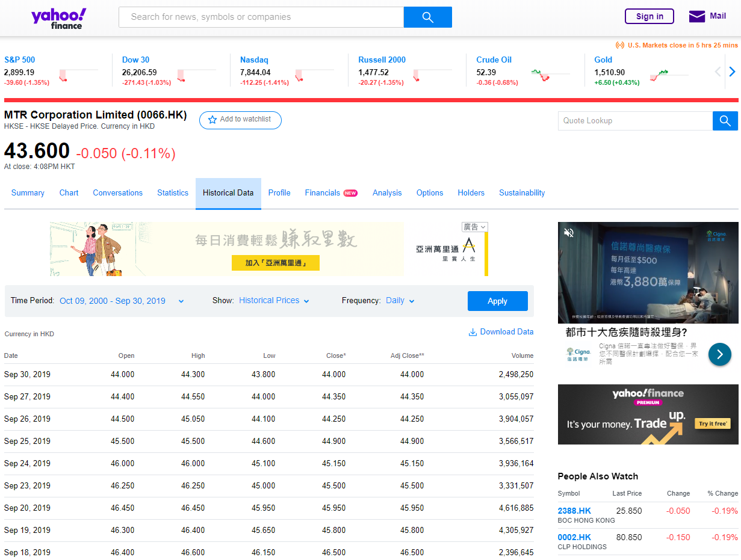Click the Apply button
This screenshot has width=741, height=560.
pyautogui.click(x=497, y=301)
